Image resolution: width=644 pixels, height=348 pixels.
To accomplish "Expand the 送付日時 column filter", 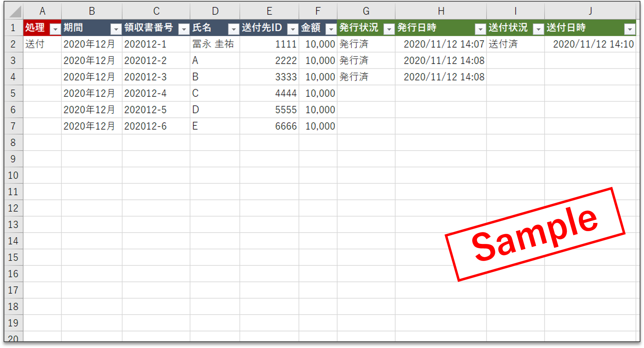I will point(630,29).
